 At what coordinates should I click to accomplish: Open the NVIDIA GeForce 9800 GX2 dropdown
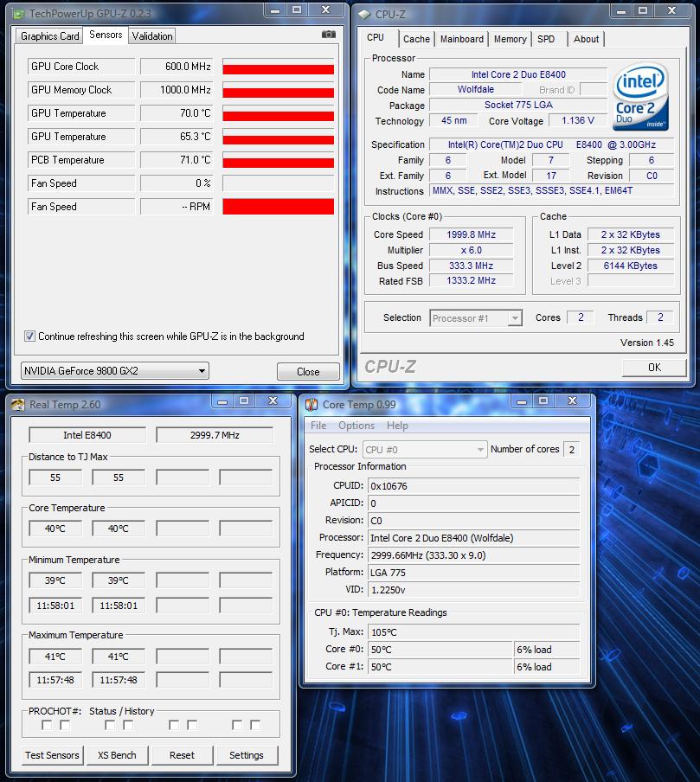(x=115, y=371)
